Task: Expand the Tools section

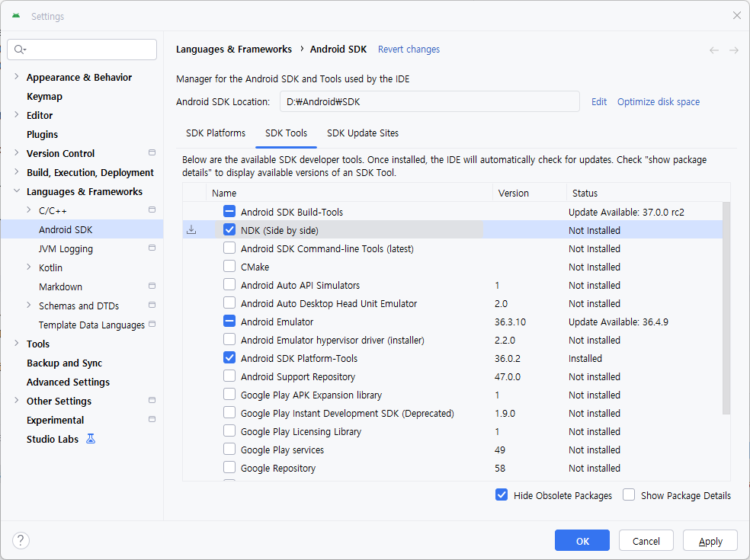Action: click(x=17, y=343)
